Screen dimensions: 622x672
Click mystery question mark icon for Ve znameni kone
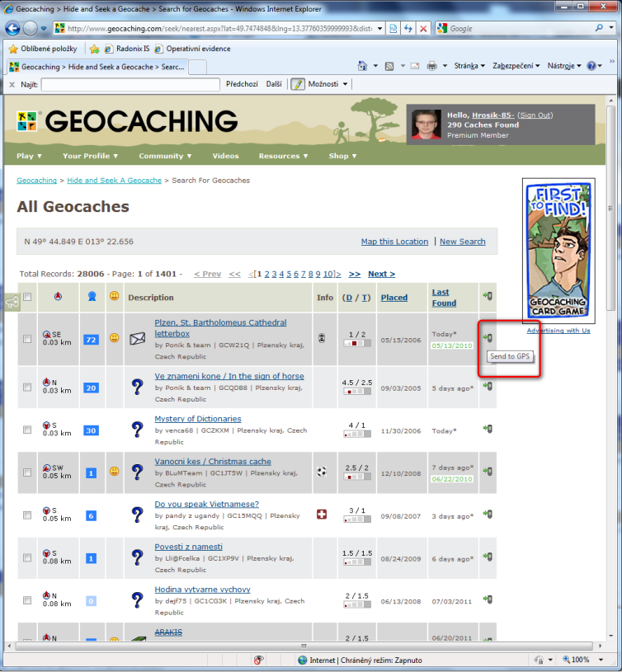tap(137, 387)
